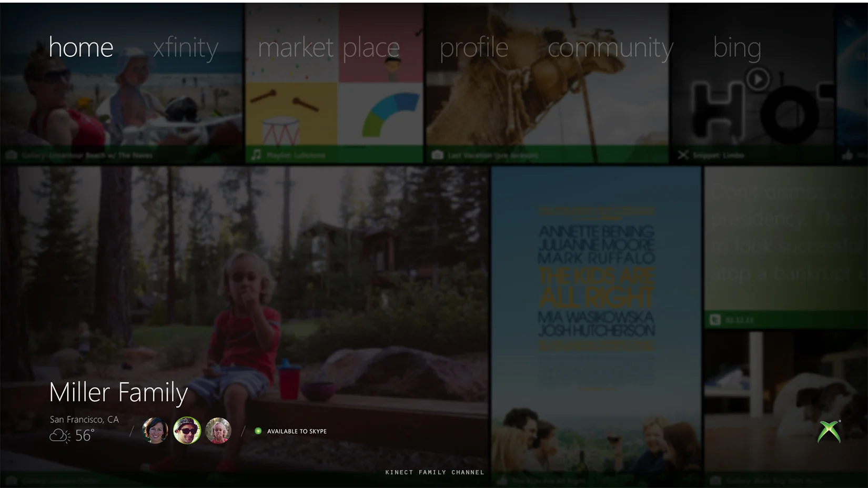
Task: Click the Xbox logo icon
Action: point(829,432)
